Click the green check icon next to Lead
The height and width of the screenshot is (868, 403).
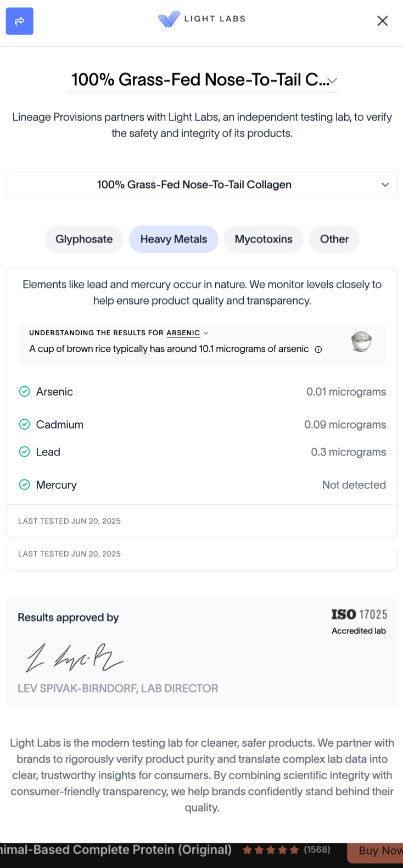click(25, 452)
